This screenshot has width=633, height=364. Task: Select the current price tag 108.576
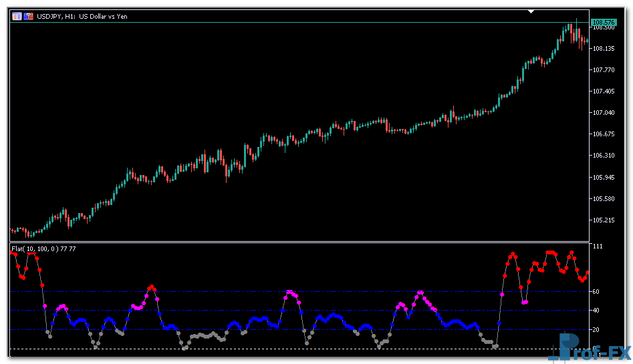click(603, 23)
